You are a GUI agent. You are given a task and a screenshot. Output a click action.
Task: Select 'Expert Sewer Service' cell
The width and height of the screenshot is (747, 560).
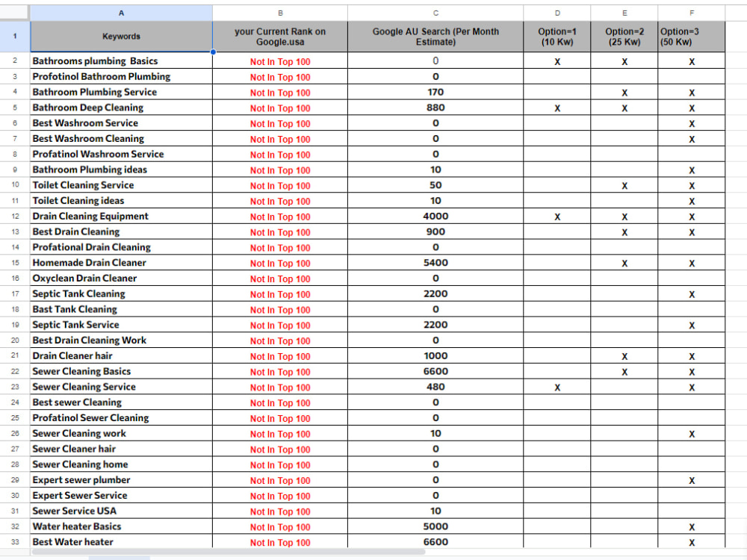122,496
